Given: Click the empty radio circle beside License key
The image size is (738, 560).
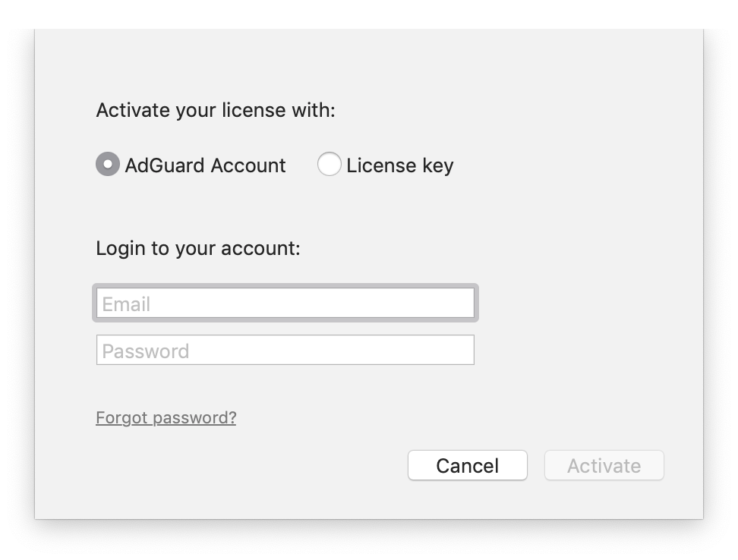Looking at the screenshot, I should pos(329,165).
